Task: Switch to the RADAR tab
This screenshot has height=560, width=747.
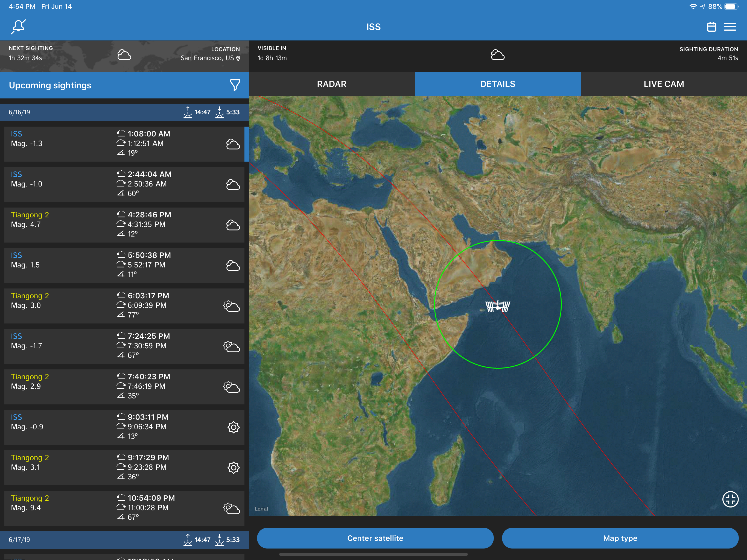Action: tap(332, 84)
